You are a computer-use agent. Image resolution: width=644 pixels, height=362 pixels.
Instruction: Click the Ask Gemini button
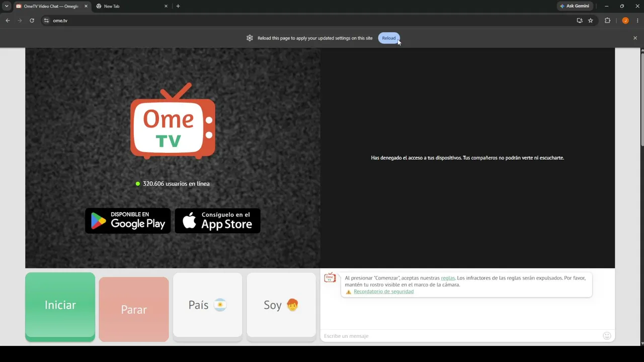coord(575,6)
